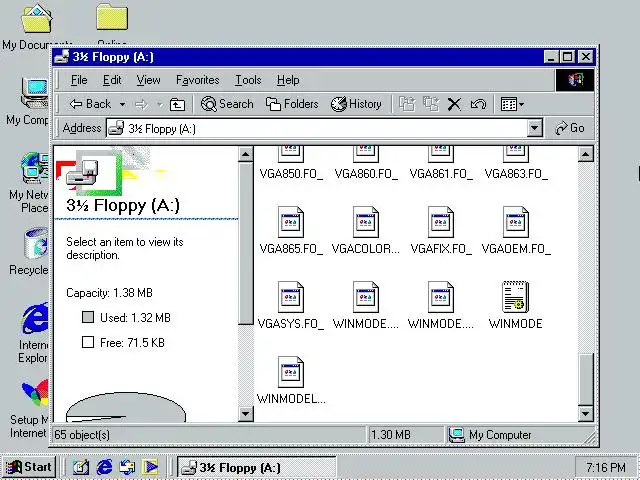Select the VGASYS.FO_ file icon
Image resolution: width=640 pixels, height=480 pixels.
click(x=291, y=297)
